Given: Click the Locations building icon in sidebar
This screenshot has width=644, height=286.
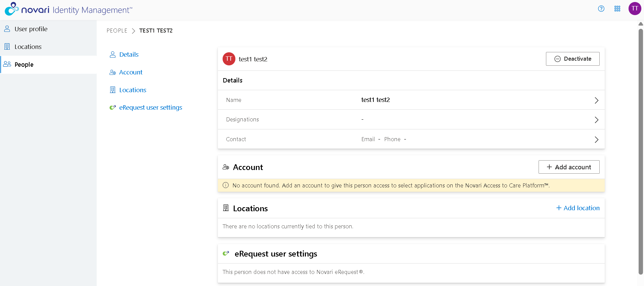Looking at the screenshot, I should point(7,47).
